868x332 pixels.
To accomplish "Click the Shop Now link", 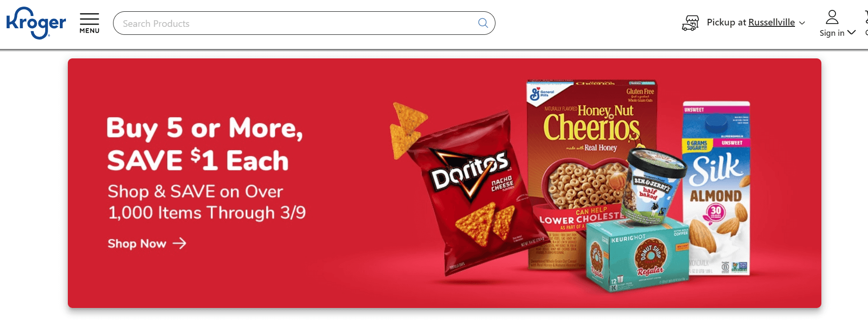I will [147, 243].
